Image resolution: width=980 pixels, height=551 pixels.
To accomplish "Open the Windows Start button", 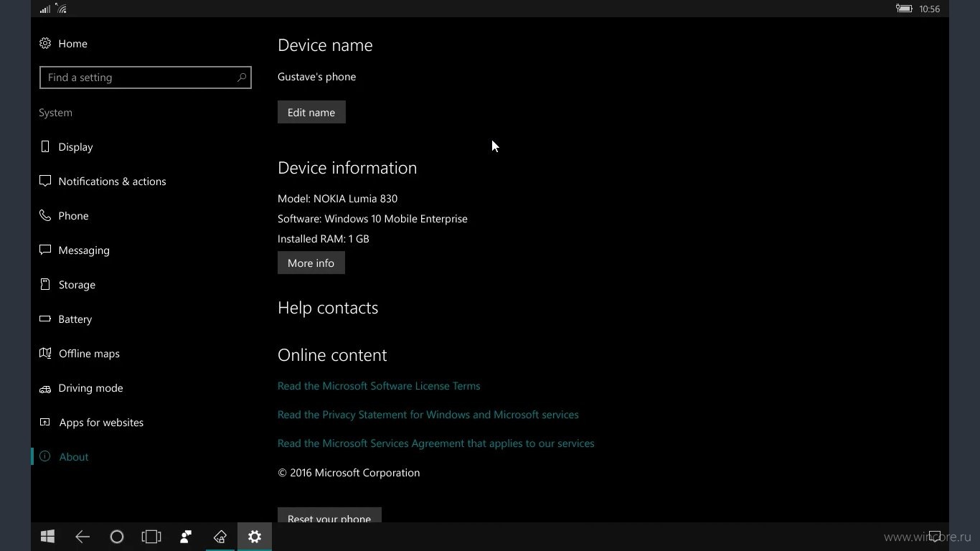I will pos(48,537).
